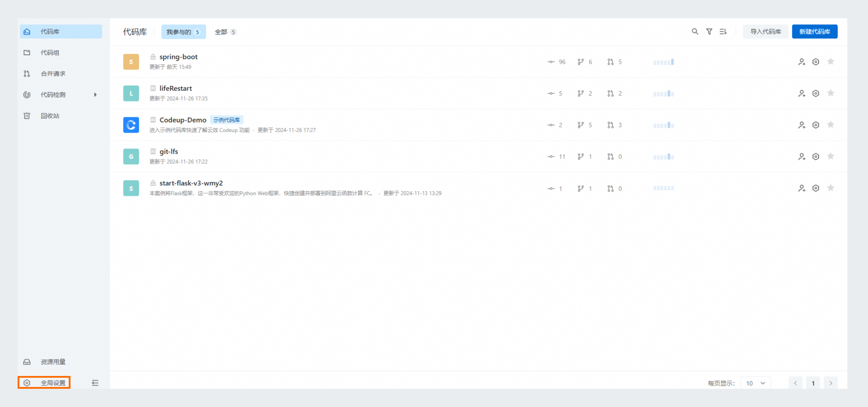Open the 每页显示 page size dropdown
The image size is (868, 407).
point(756,383)
